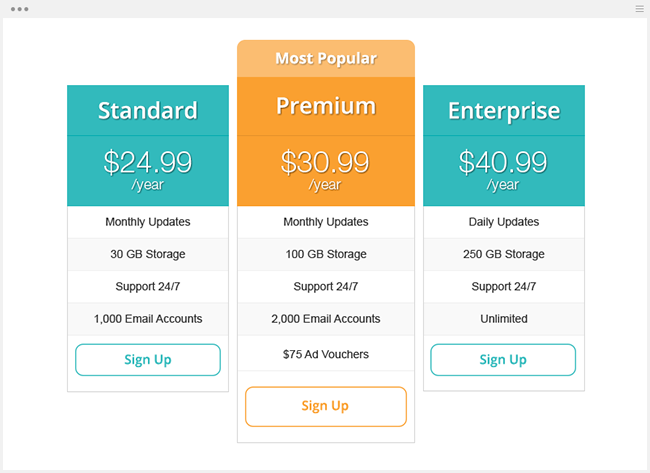Click the Daily Updates feature
The width and height of the screenshot is (650, 473).
click(504, 222)
